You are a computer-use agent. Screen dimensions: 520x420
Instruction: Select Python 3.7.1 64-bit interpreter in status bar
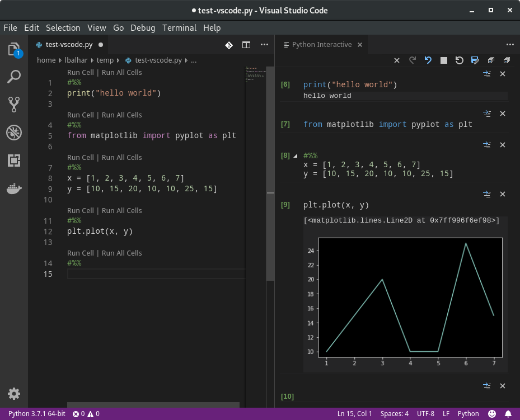(x=37, y=414)
